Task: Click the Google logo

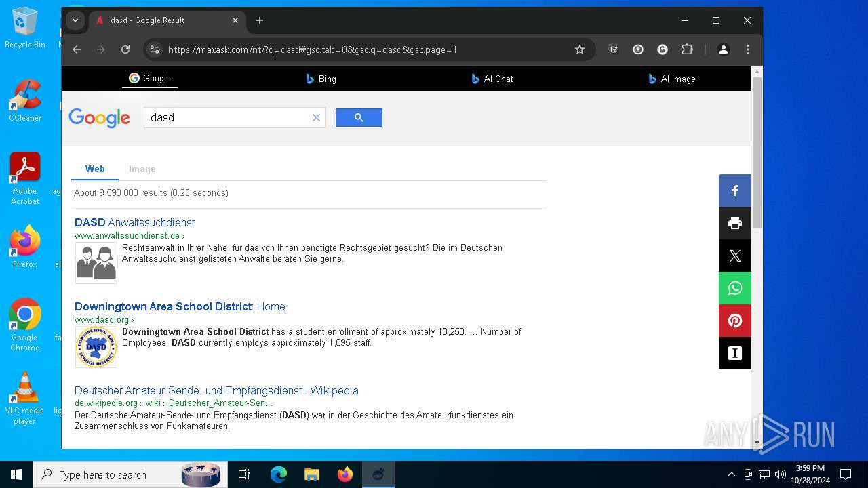Action: pyautogui.click(x=99, y=118)
